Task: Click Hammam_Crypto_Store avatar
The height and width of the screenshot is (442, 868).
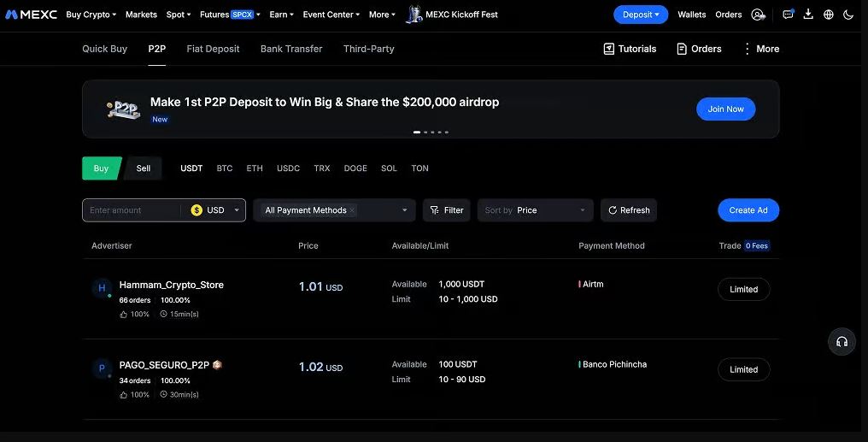Action: (102, 288)
